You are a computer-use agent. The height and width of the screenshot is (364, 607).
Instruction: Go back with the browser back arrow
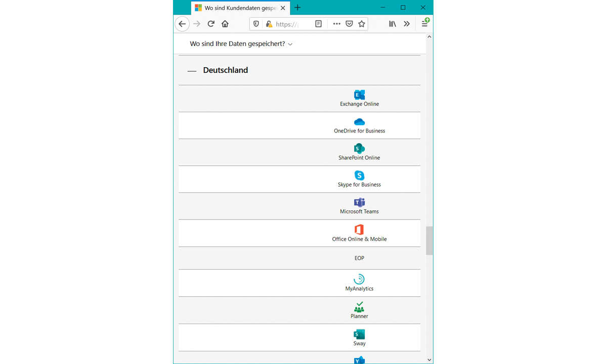pyautogui.click(x=182, y=24)
